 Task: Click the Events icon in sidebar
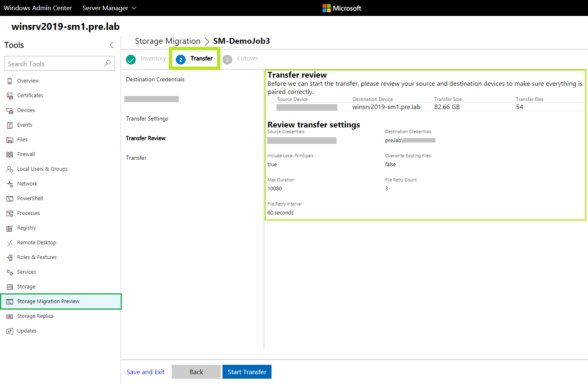coord(10,125)
